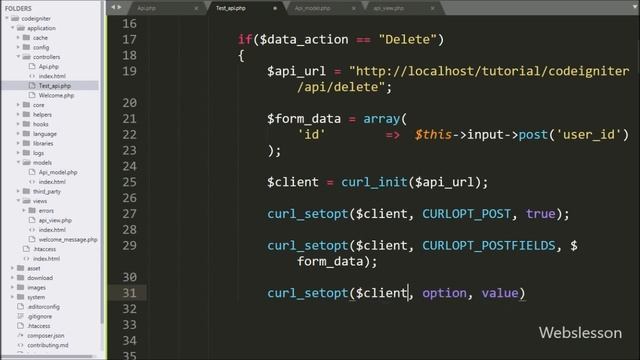The image size is (640, 360).
Task: Open .editorconfig file in the sidebar
Action: click(43, 307)
